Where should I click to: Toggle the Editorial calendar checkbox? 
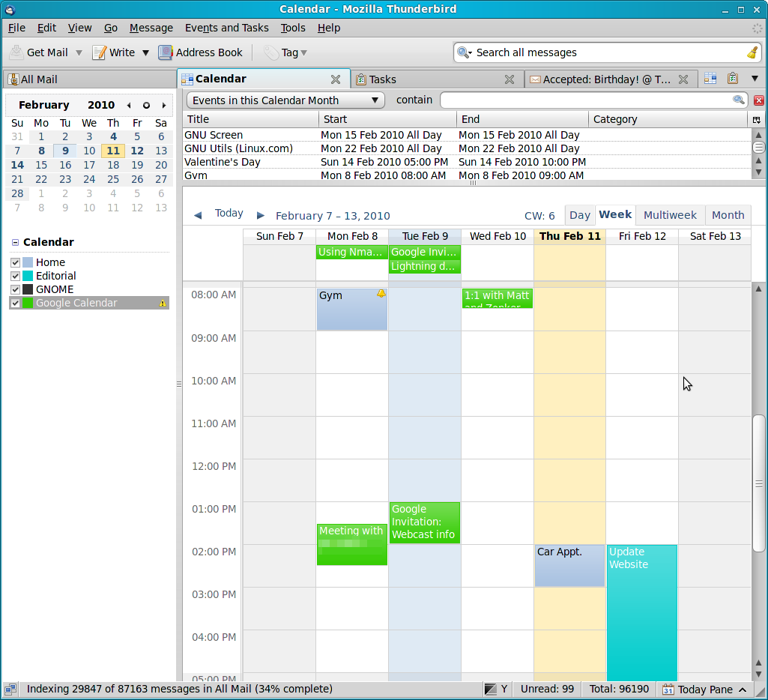(15, 276)
